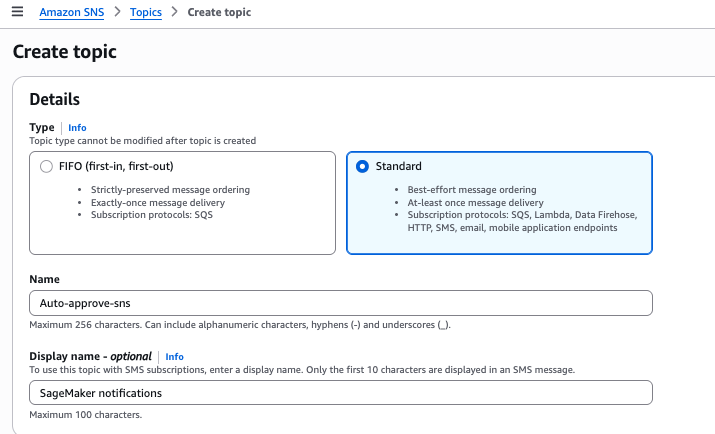
Task: Click chevron separator after Topics breadcrumb
Action: coord(175,12)
